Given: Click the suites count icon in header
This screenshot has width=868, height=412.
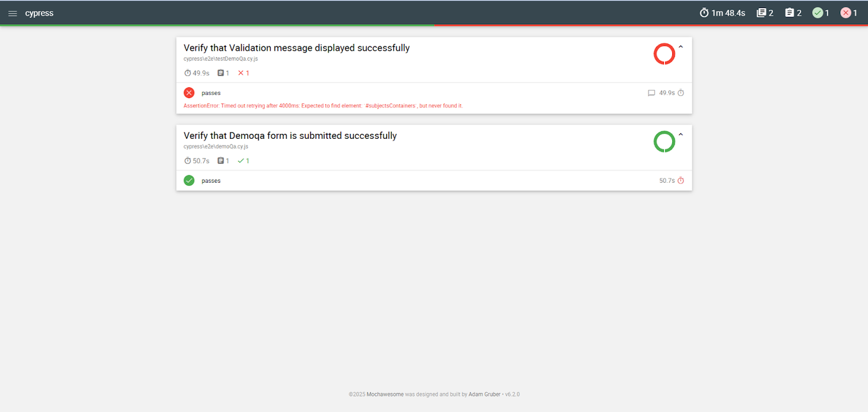Looking at the screenshot, I should (761, 13).
